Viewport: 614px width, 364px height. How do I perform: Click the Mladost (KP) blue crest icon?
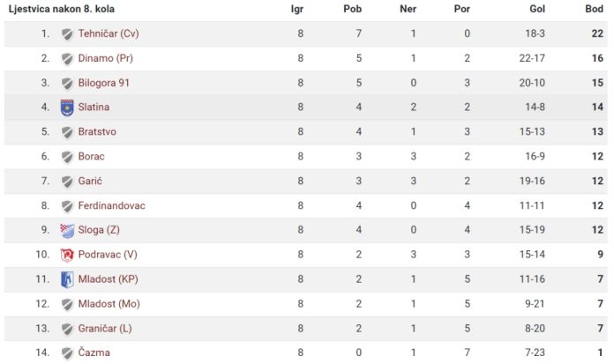(67, 279)
